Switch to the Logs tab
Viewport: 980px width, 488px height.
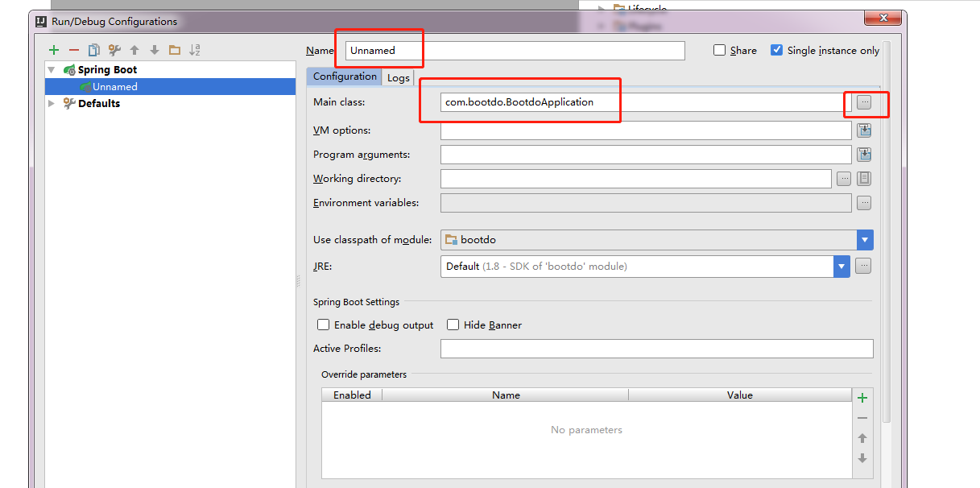(399, 77)
